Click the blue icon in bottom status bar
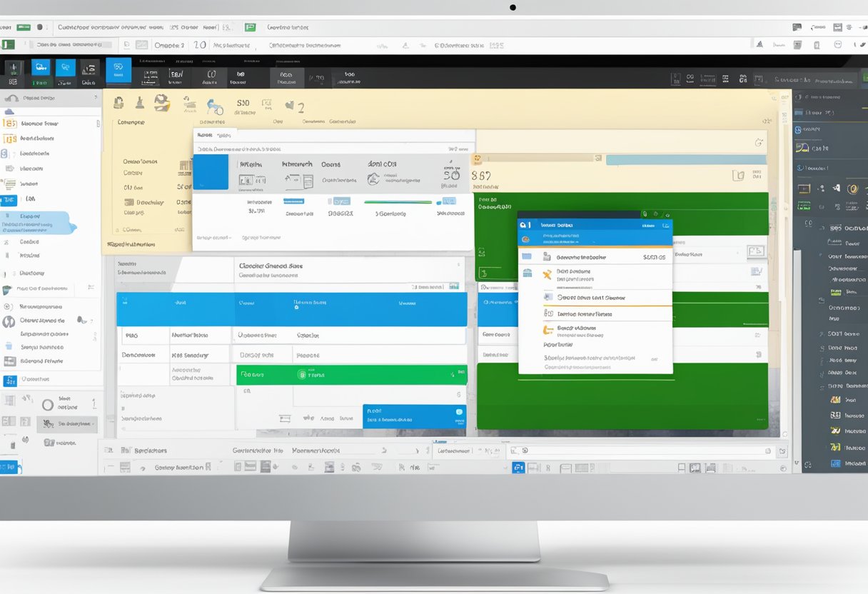Image resolution: width=868 pixels, height=594 pixels. coord(518,468)
